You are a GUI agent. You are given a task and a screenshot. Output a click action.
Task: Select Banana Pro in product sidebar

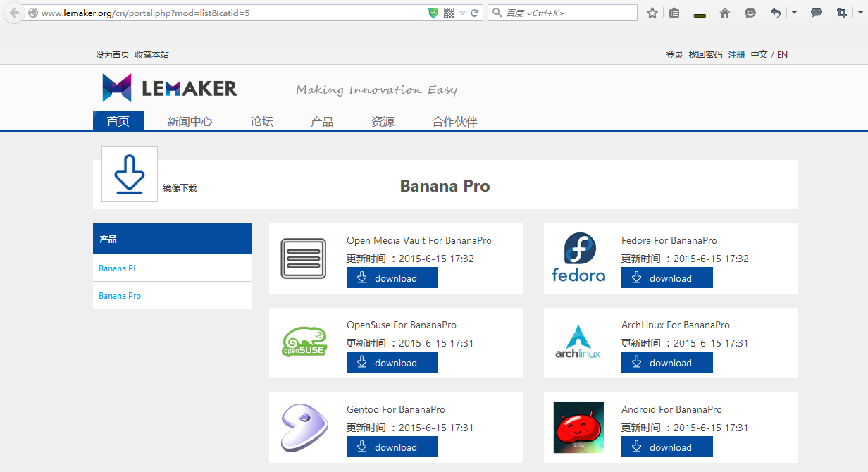coord(120,295)
